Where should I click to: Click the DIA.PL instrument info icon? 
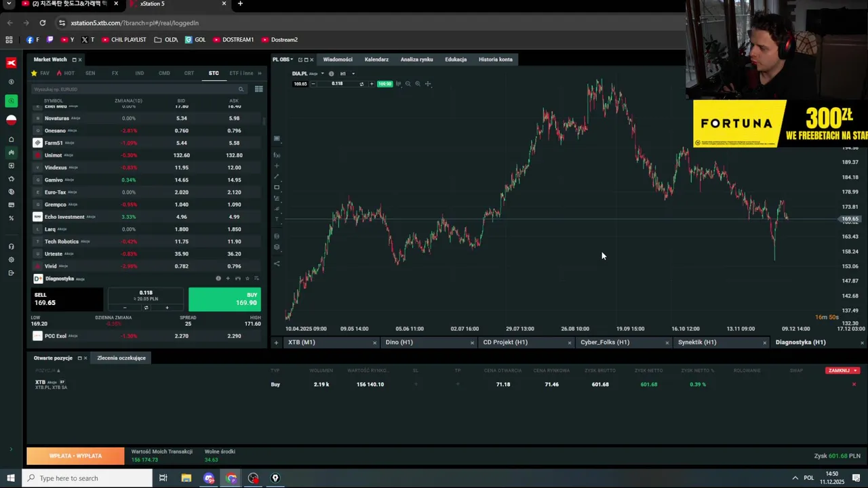[331, 73]
